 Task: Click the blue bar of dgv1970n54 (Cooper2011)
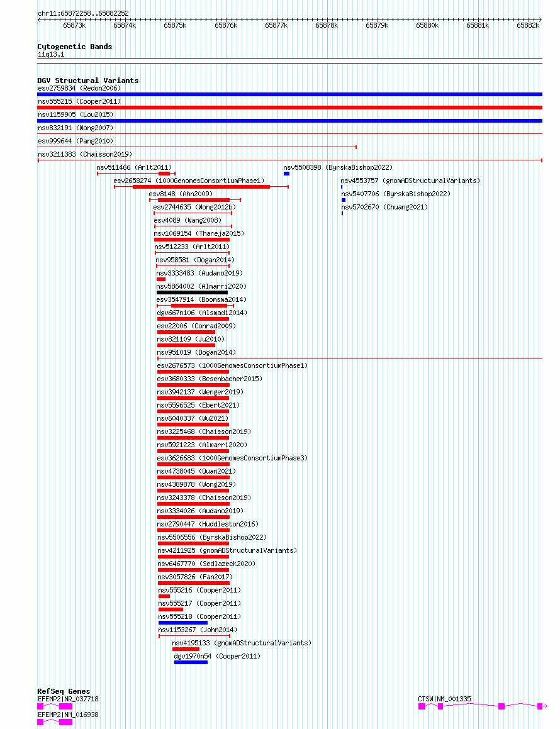(x=191, y=662)
